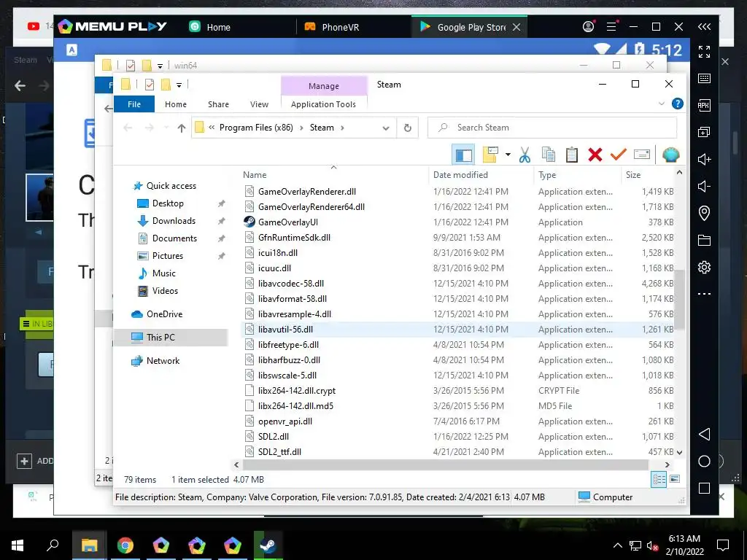Open the View ribbon tab

click(x=259, y=104)
